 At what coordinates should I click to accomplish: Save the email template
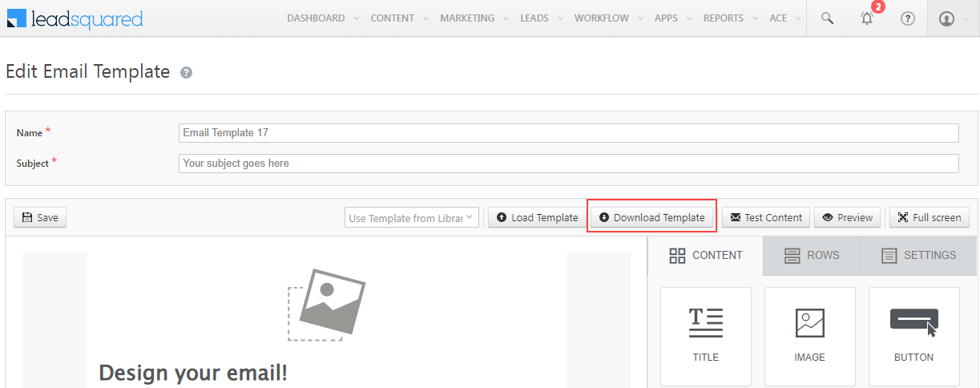pos(40,217)
